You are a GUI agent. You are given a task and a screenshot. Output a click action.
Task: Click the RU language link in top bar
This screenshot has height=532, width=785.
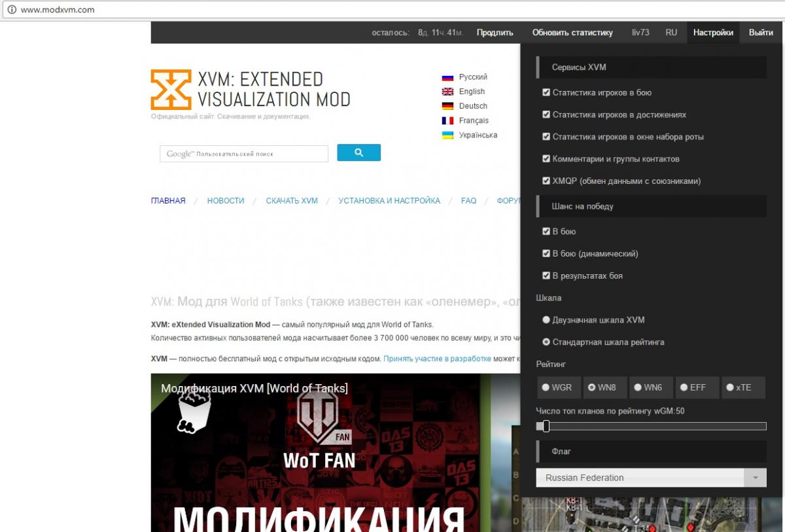(671, 32)
